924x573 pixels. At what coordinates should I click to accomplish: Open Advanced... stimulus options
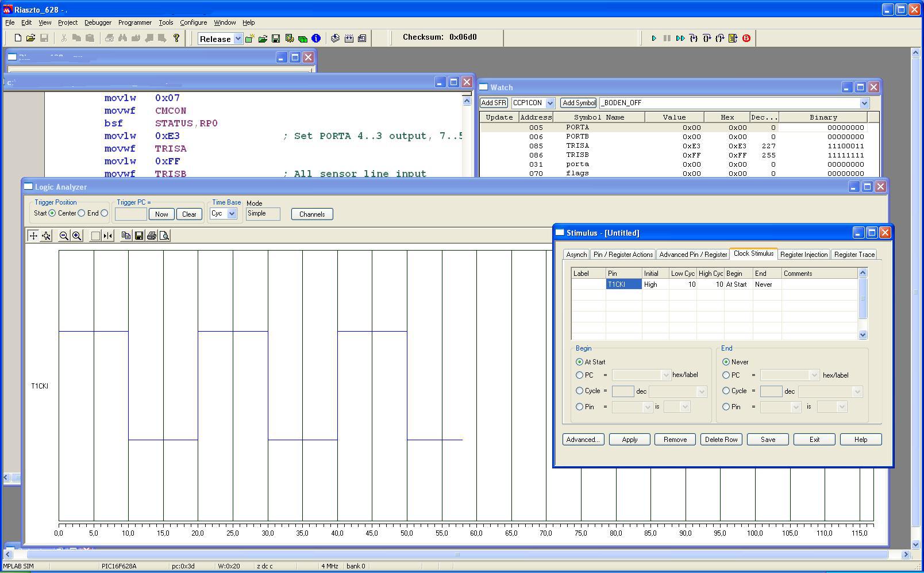[x=583, y=440]
